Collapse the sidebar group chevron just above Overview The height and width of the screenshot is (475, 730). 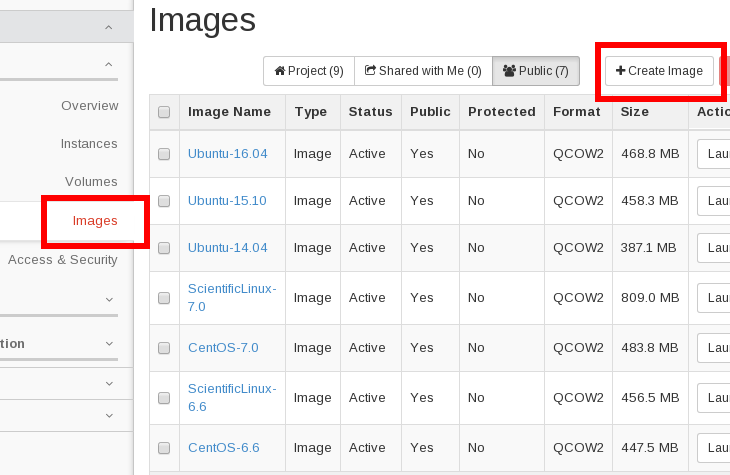click(x=109, y=65)
